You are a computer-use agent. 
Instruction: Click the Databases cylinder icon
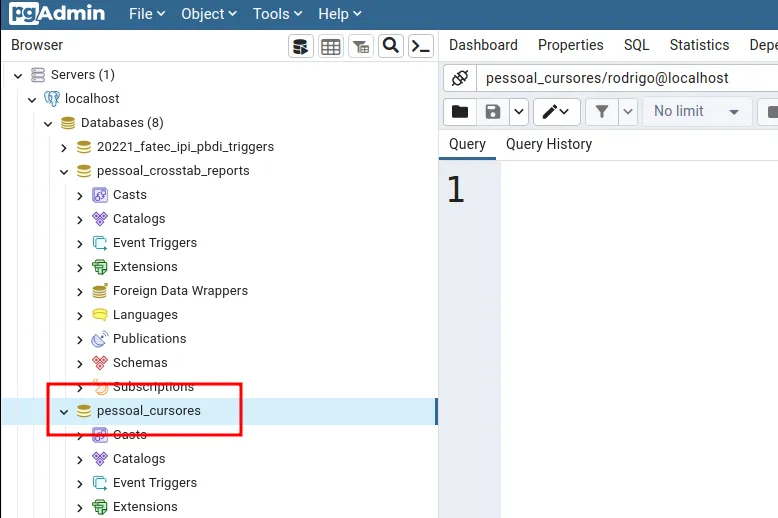point(67,123)
